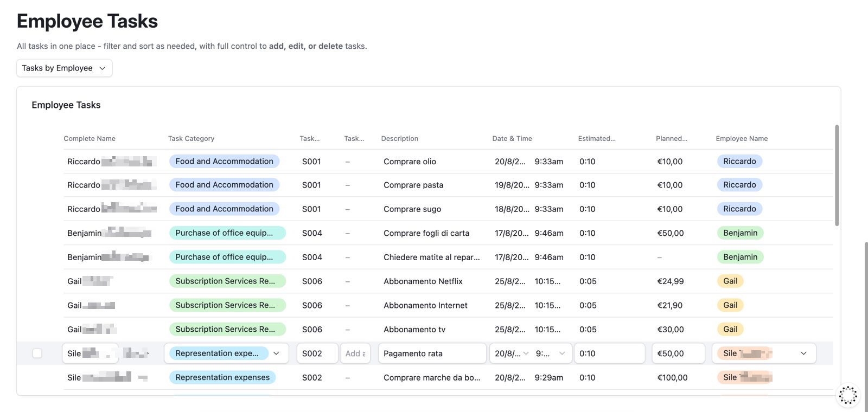Click the Riccardo tag in Comprare olio row
This screenshot has height=412, width=868.
[x=739, y=162]
